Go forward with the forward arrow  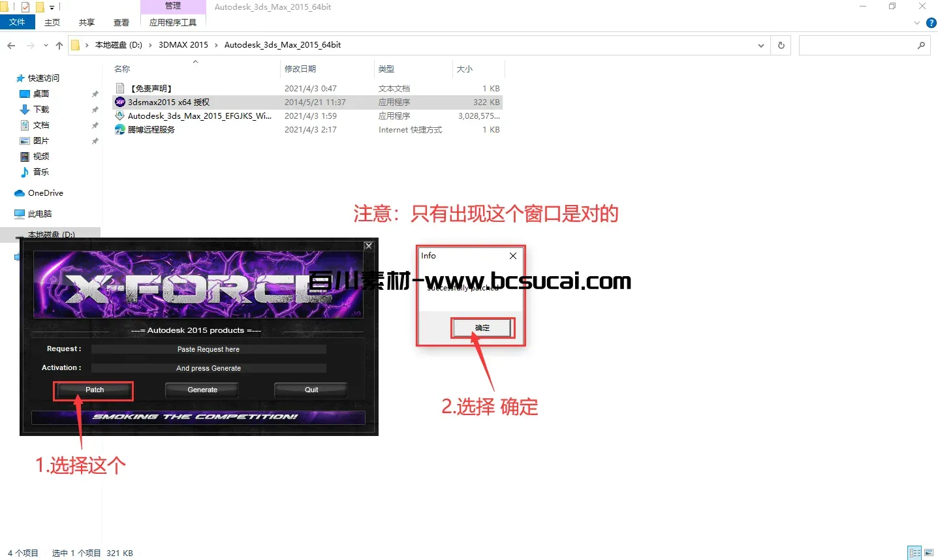[30, 45]
